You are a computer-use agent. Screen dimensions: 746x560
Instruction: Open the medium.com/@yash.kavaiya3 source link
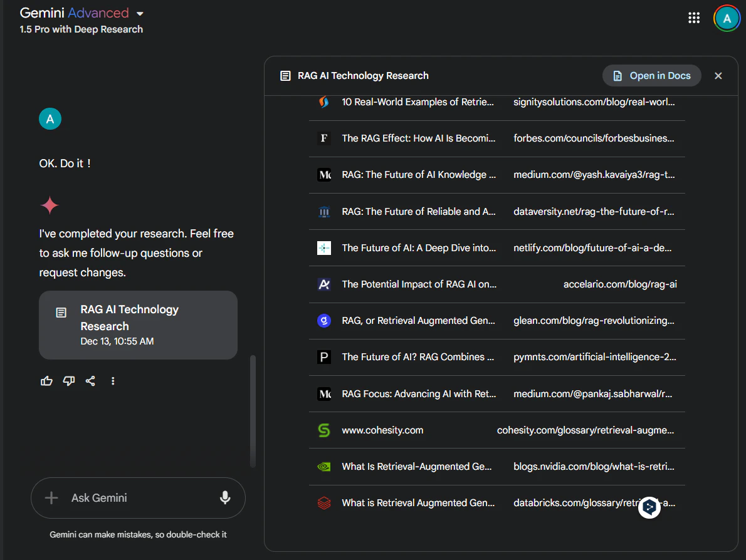tap(594, 175)
